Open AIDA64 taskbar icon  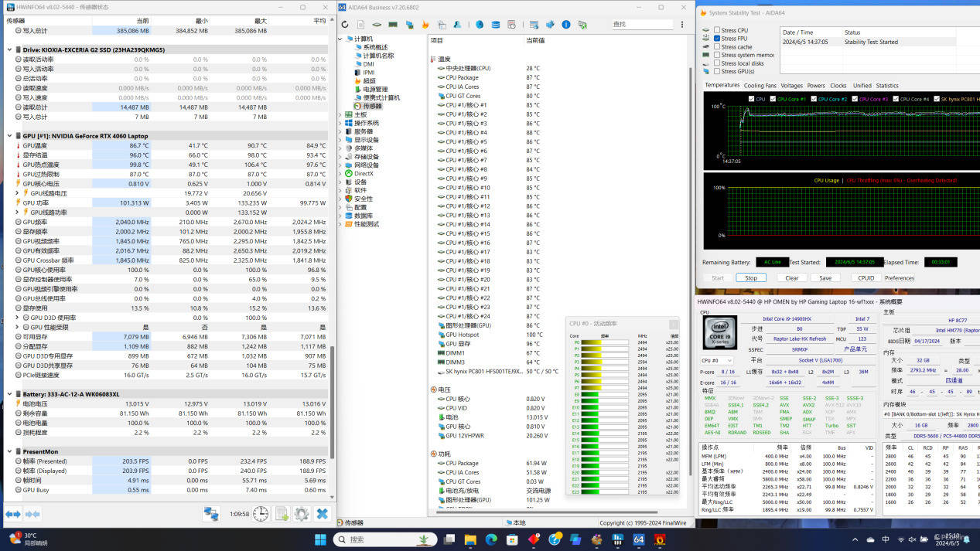tap(639, 539)
